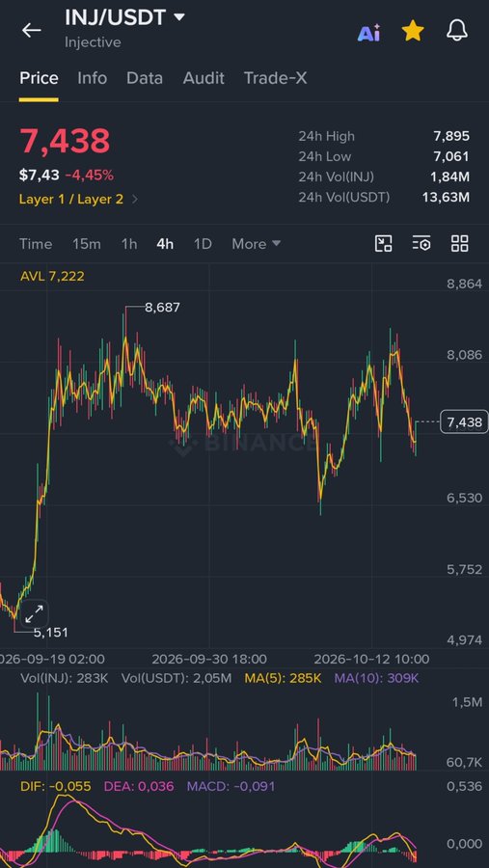
Task: Tap the 24h Vol(USDT) value 13,63M
Action: pyautogui.click(x=446, y=197)
